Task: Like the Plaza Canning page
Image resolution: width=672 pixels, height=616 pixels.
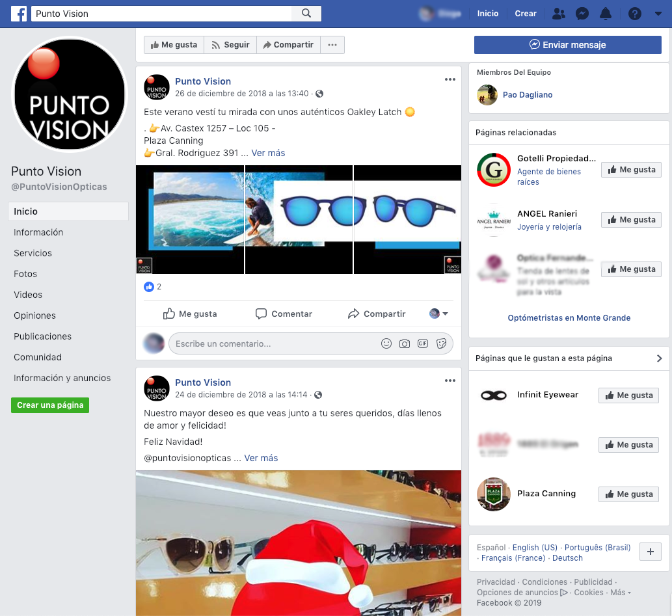Action: pyautogui.click(x=628, y=494)
